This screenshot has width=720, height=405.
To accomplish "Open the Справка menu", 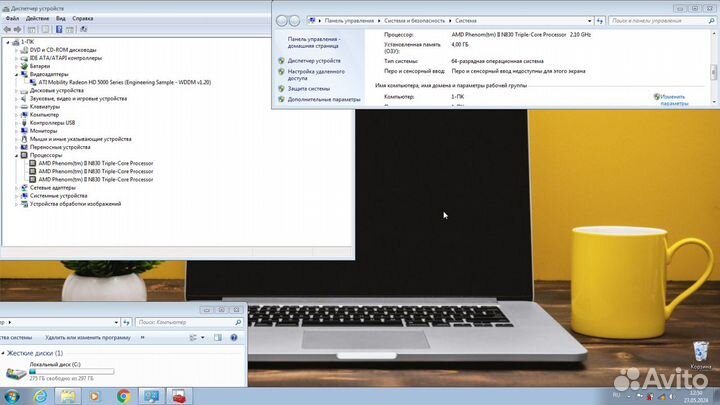I will pos(83,18).
